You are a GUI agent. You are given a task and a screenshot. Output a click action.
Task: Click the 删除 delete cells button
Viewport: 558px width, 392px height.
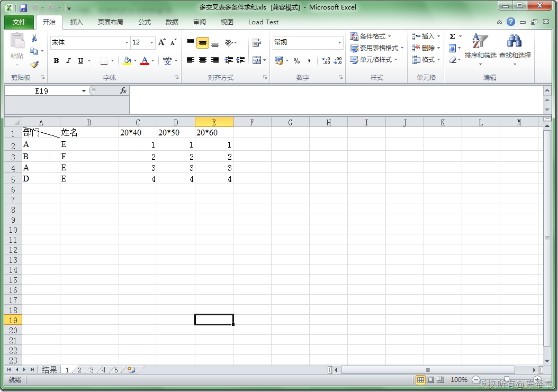coord(426,48)
